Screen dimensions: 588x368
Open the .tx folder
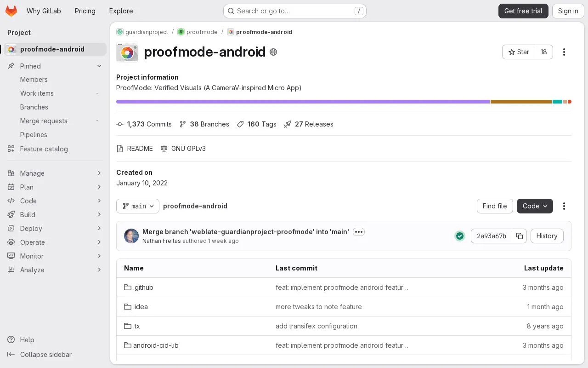[x=132, y=326]
